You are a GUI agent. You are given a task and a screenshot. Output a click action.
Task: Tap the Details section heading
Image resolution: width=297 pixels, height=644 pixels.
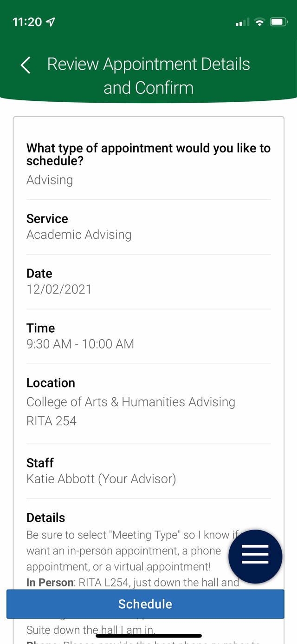[45, 518]
